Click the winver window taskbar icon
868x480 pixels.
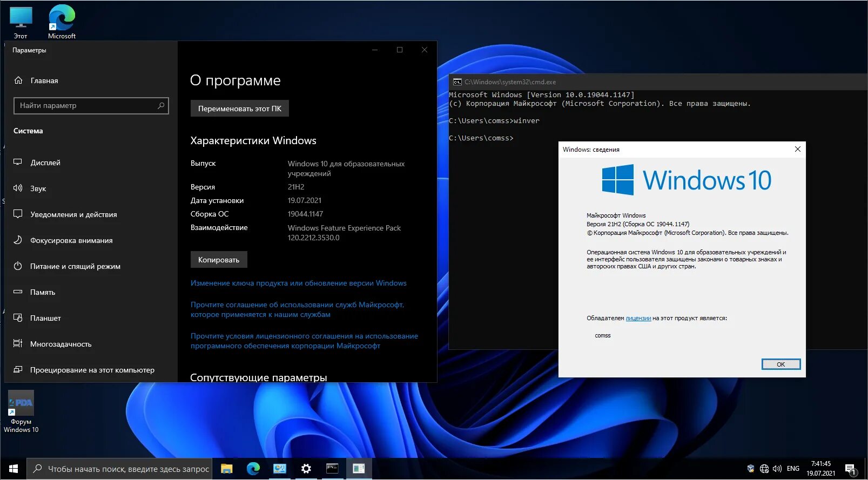(359, 469)
